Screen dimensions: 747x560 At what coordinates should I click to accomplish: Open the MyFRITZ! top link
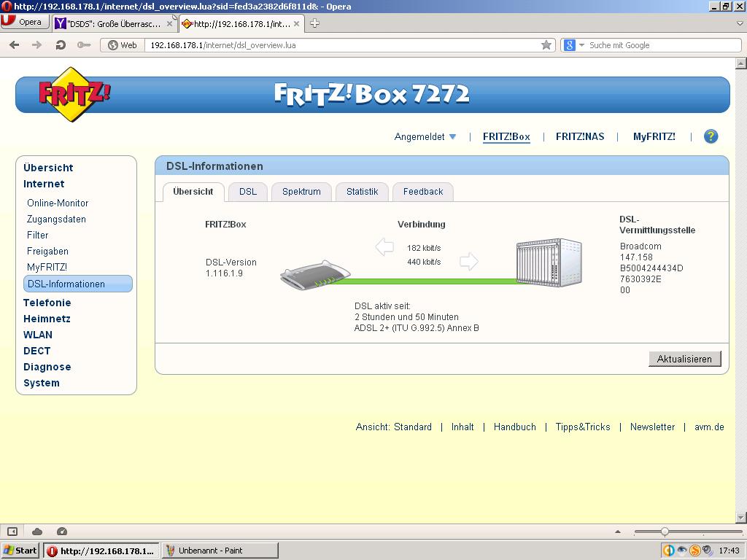(654, 136)
